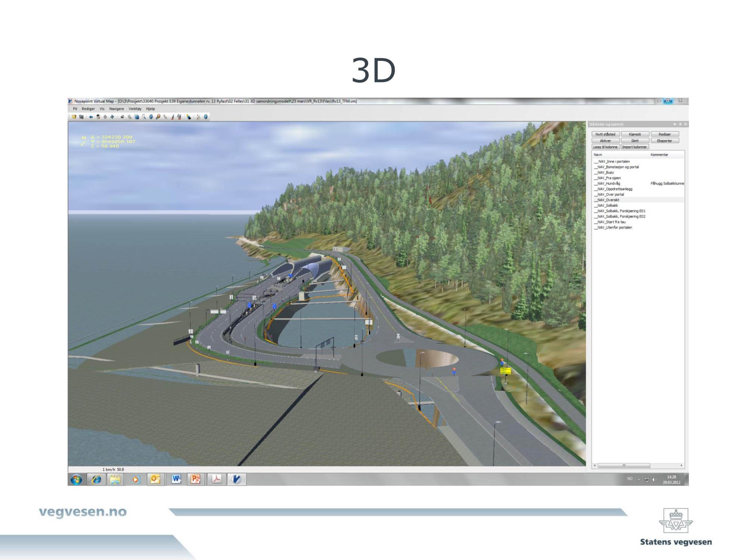Open Windows Explorer folder on taskbar
This screenshot has height=560, width=747.
click(x=115, y=479)
